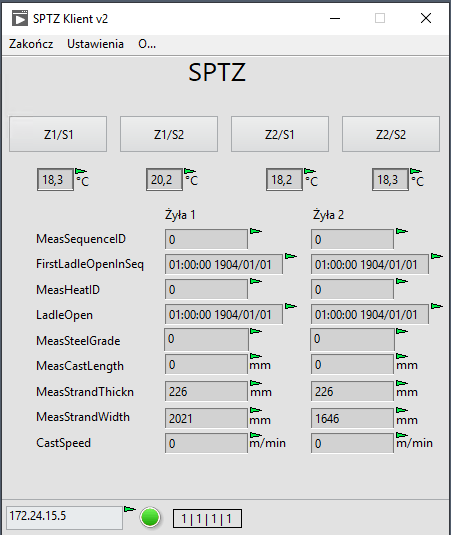Click the 172.24.15.5 address field
This screenshot has width=451, height=535.
point(64,518)
